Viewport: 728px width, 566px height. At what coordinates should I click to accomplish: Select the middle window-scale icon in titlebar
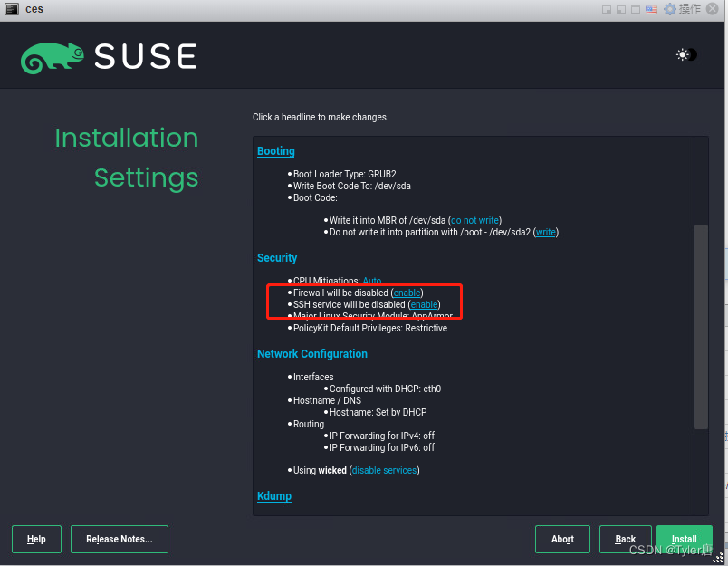[619, 8]
